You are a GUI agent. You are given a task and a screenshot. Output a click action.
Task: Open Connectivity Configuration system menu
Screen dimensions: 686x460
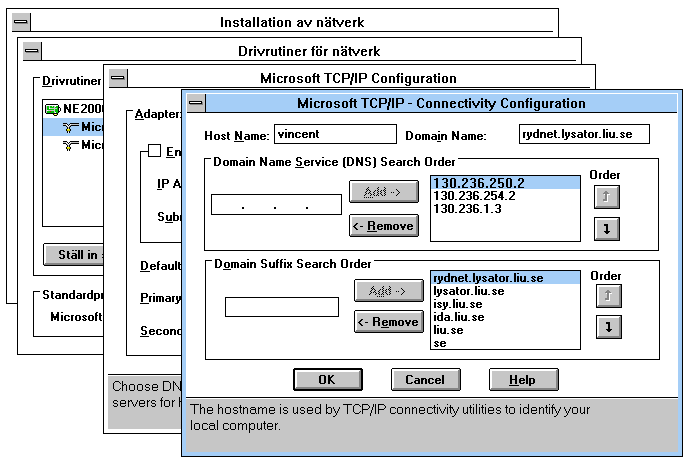(x=195, y=103)
